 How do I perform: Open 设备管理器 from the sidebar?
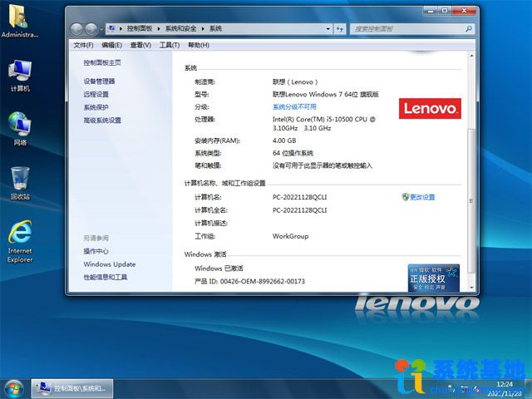pos(99,81)
